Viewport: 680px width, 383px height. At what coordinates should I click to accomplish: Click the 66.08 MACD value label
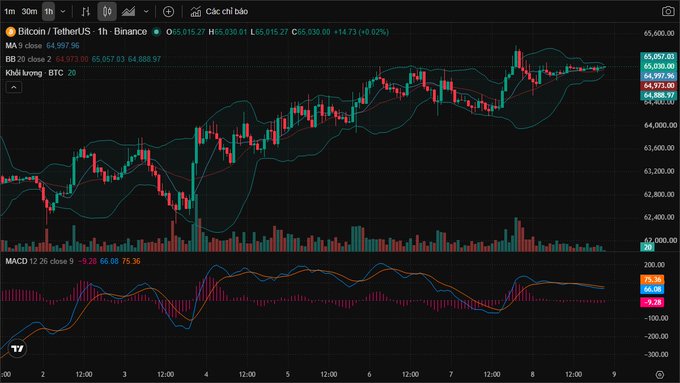(x=652, y=289)
